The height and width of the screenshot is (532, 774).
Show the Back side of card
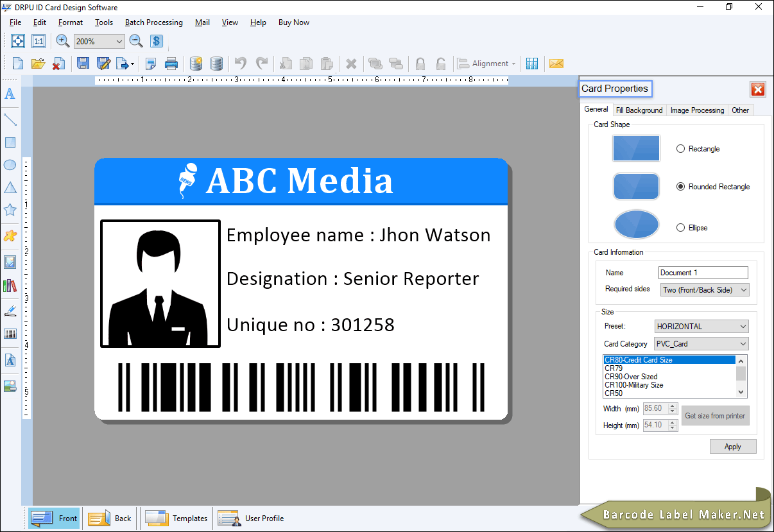109,519
